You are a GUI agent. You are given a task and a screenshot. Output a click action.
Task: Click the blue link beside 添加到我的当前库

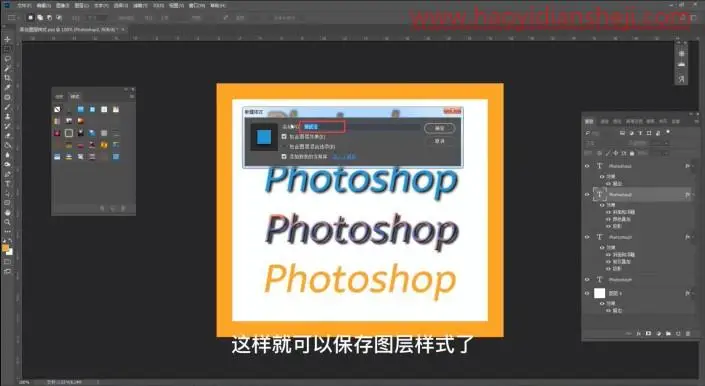pos(344,157)
